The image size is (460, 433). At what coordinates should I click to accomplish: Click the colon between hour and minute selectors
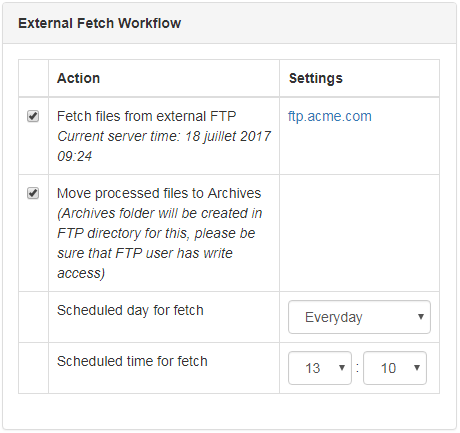pos(357,368)
